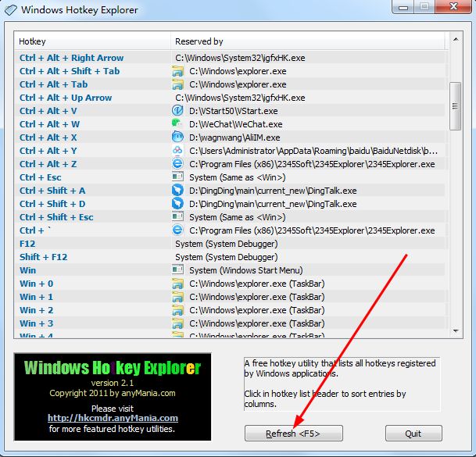
Task: Select the Ctrl + Alt + Shift + Tab hotkey
Action: 70,71
